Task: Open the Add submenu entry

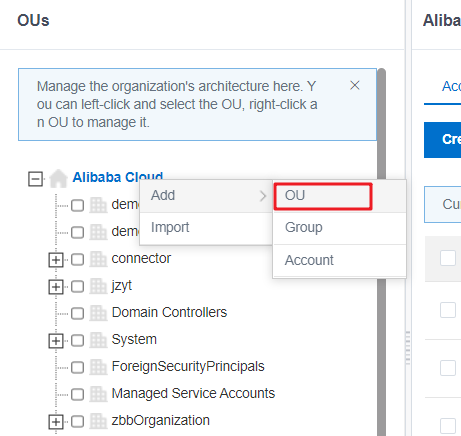Action: (x=206, y=196)
